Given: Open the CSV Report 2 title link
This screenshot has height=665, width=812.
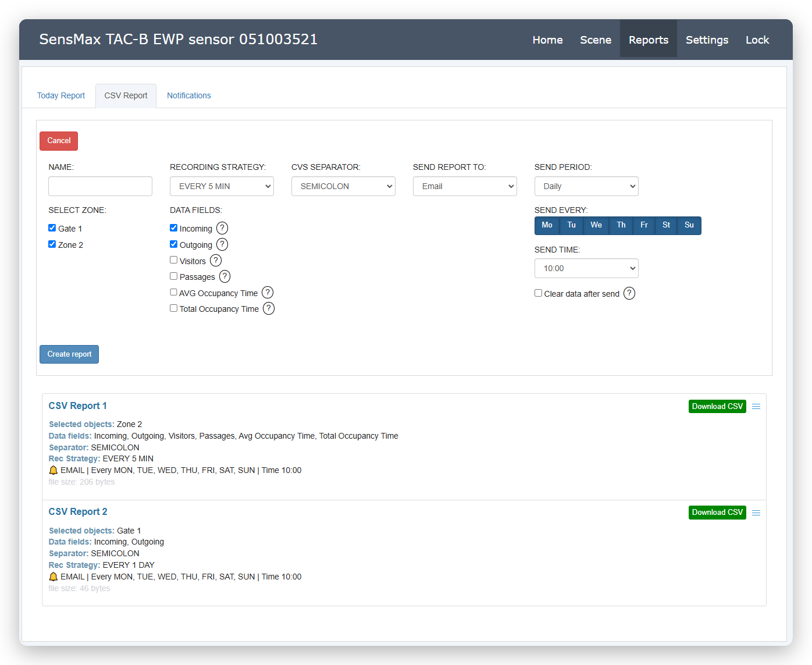Looking at the screenshot, I should [x=78, y=511].
